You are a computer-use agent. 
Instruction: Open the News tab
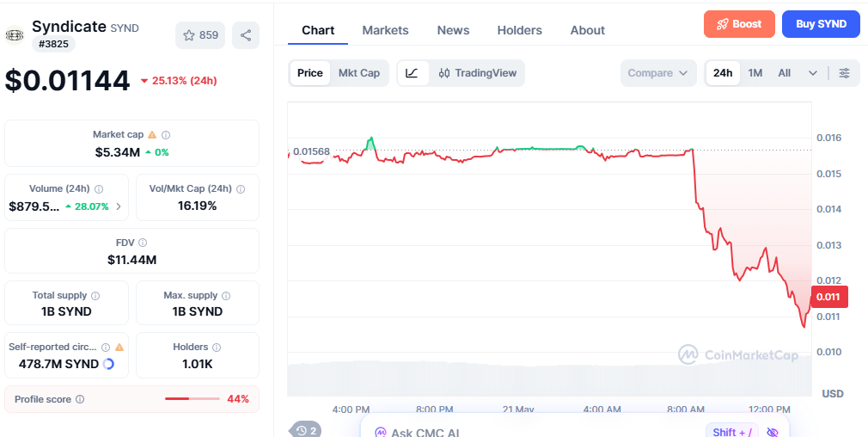453,30
